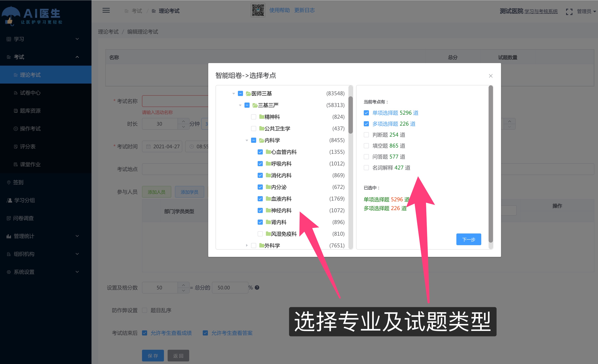Click the 心血管内科 folder icon
Screen dimensions: 598x364
pyautogui.click(x=268, y=152)
